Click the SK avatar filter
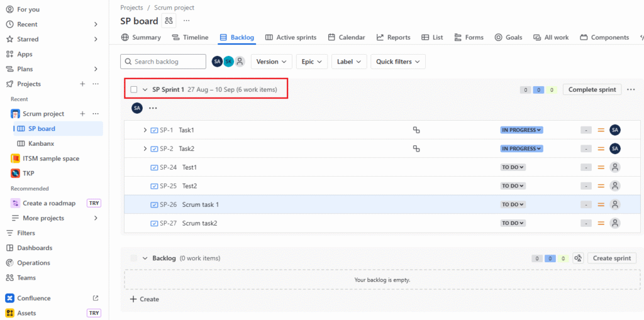 point(228,62)
